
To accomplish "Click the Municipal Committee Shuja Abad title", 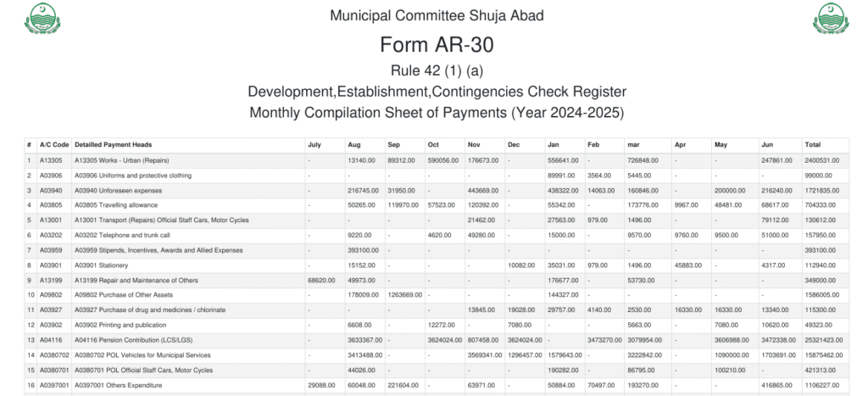I will pyautogui.click(x=437, y=16).
